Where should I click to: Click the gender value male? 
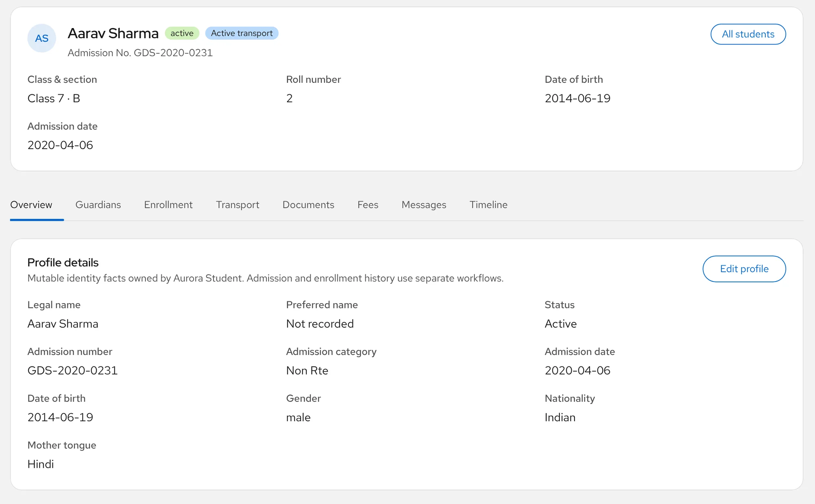point(298,417)
